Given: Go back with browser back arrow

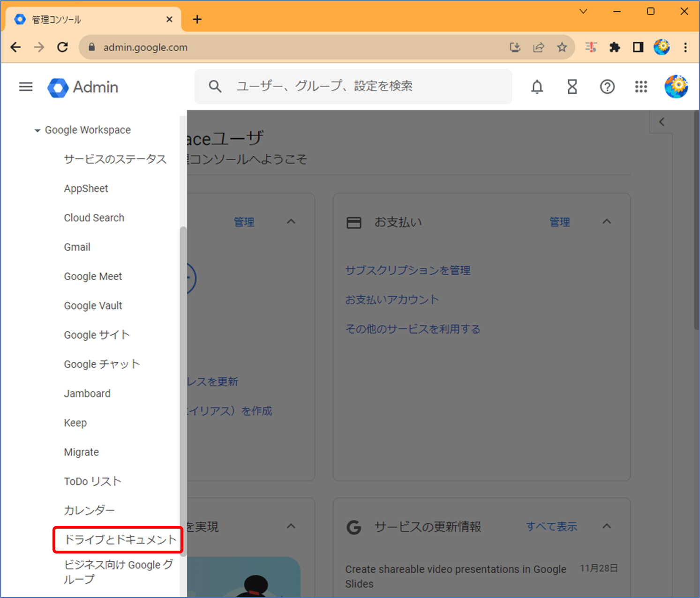Looking at the screenshot, I should click(x=16, y=47).
